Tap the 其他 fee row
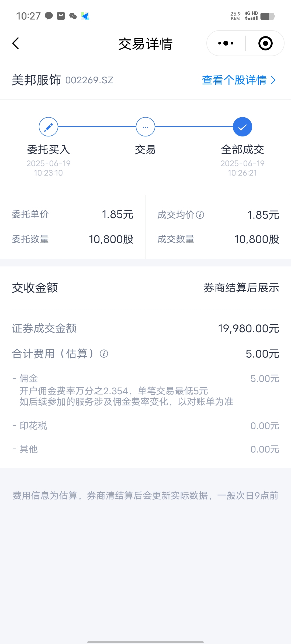The image size is (291, 644). [145, 449]
